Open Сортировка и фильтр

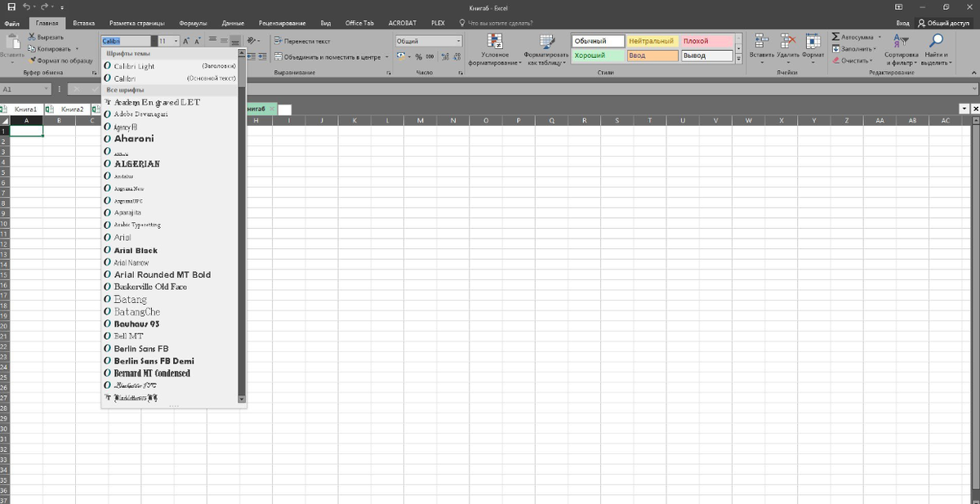[x=901, y=49]
